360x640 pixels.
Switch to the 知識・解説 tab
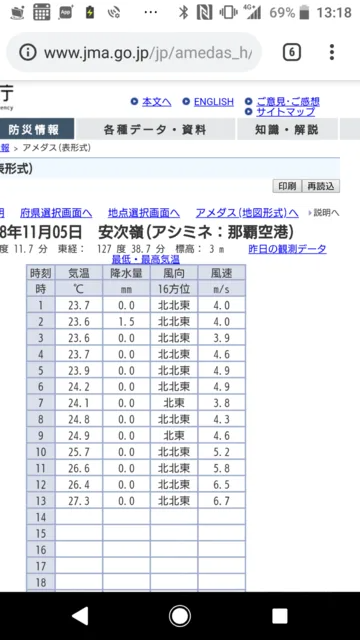tap(287, 129)
